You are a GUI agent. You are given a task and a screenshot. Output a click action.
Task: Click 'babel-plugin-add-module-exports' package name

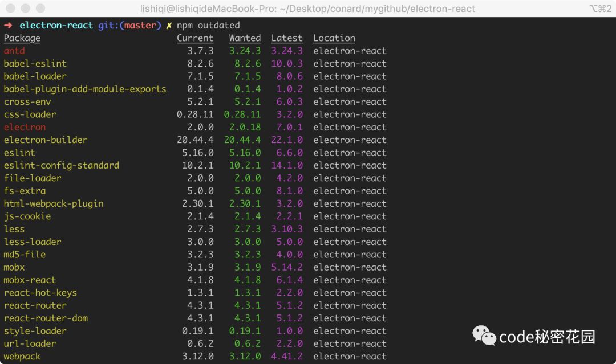click(85, 89)
